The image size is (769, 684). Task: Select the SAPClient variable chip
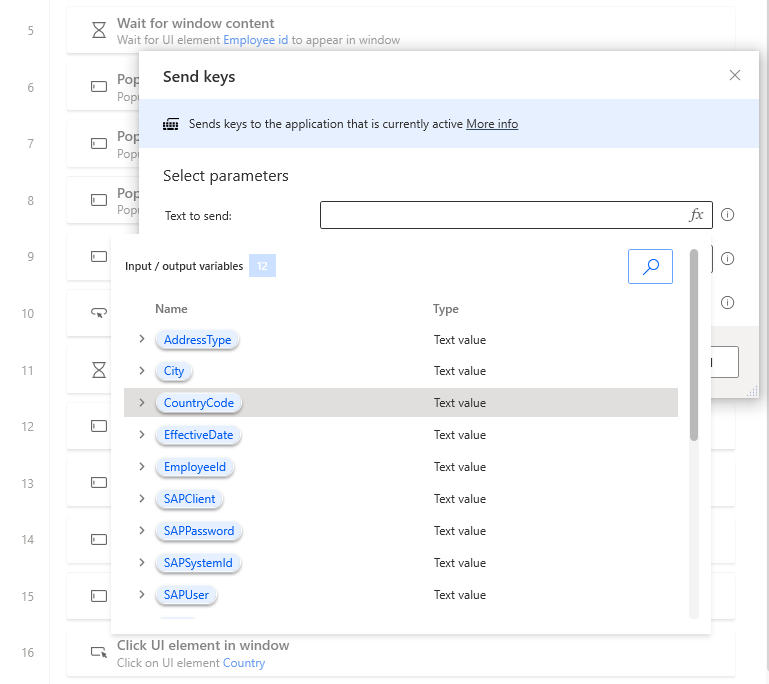189,499
